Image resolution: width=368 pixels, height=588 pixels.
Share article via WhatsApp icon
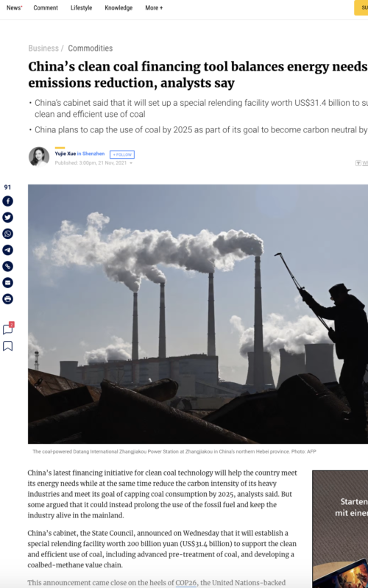coord(8,234)
